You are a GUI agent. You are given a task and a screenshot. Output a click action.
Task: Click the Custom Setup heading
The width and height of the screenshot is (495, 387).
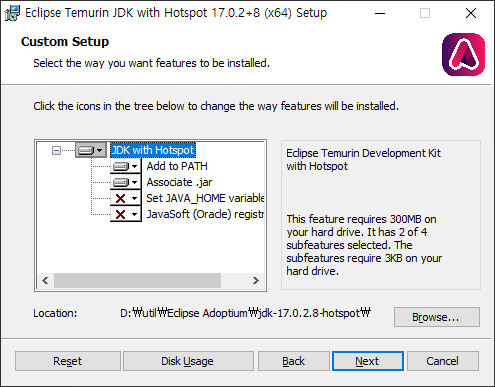pos(65,42)
